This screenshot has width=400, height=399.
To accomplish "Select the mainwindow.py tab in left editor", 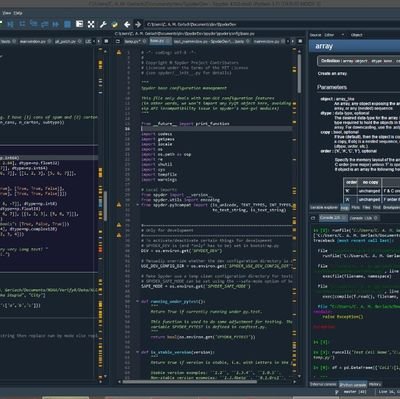I will pos(35,41).
